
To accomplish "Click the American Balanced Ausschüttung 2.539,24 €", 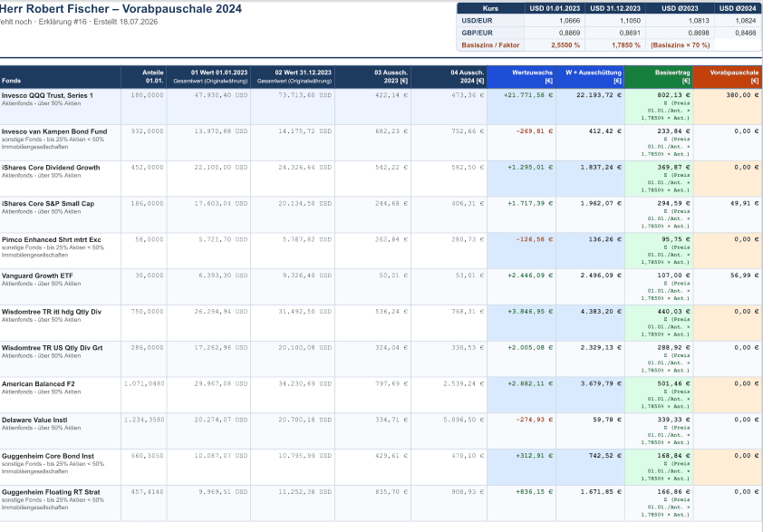I will click(463, 384).
